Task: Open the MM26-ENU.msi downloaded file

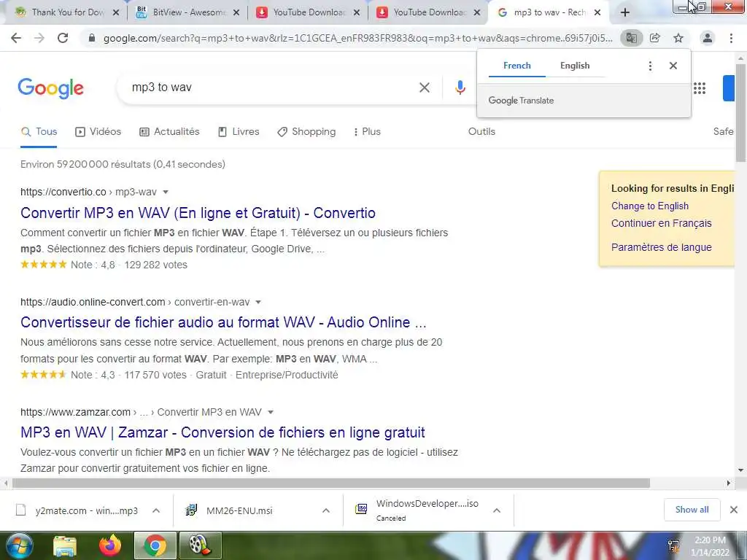Action: (239, 510)
